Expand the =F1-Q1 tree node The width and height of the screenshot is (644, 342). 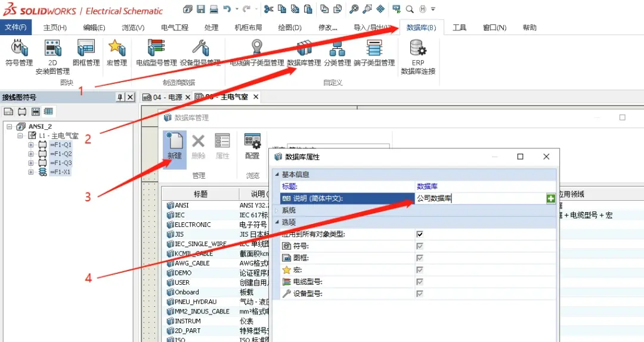pos(31,145)
